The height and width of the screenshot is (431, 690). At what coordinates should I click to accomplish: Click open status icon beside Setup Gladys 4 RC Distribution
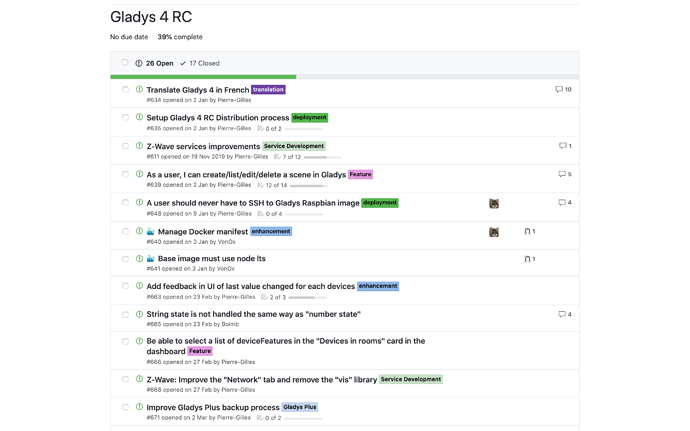[x=139, y=117]
